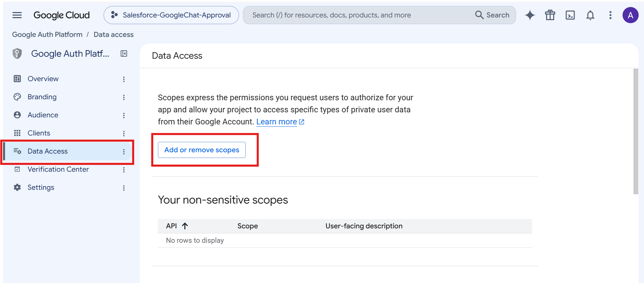Image resolution: width=644 pixels, height=283 pixels.
Task: Open more options for Clients
Action: pyautogui.click(x=124, y=133)
